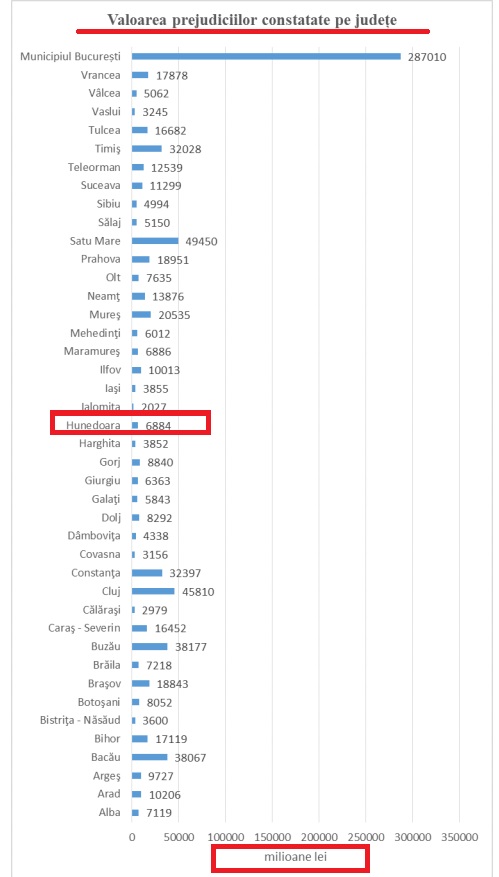The image size is (499, 877).
Task: Click the 38067 data label for Bacău
Action: coord(190,758)
